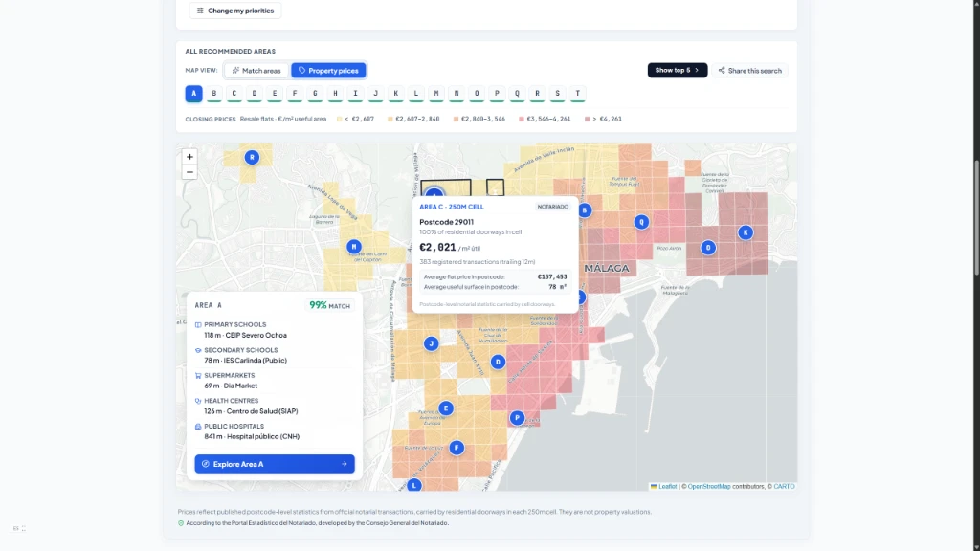Click the €2,840–3,546 legend swatch
Image resolution: width=980 pixels, height=551 pixels.
click(456, 119)
